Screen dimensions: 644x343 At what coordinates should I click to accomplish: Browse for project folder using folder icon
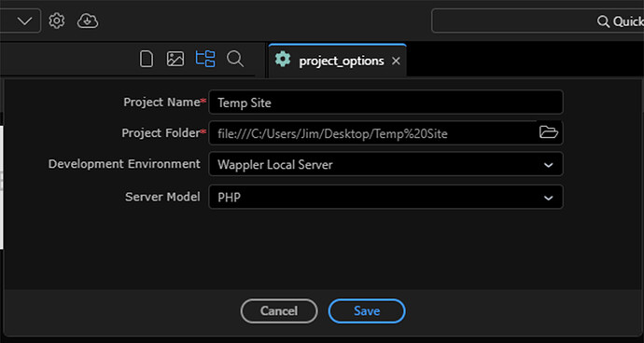[x=549, y=132]
